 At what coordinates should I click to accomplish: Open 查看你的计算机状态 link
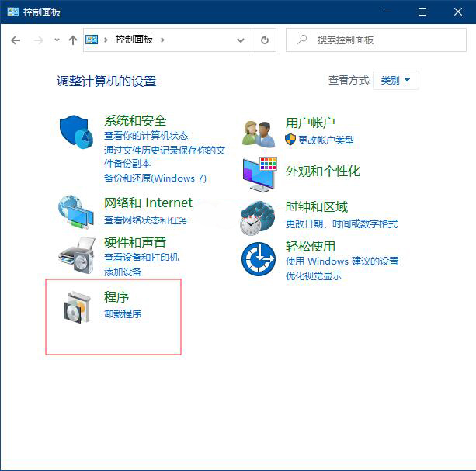coord(146,135)
